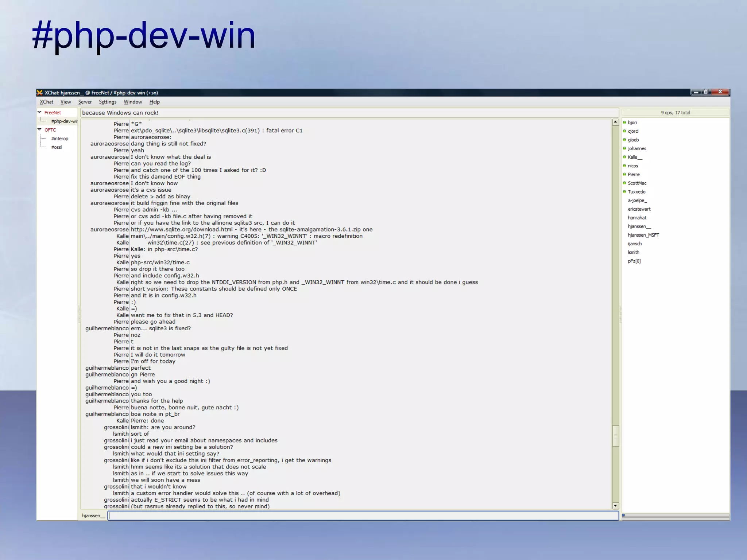The height and width of the screenshot is (560, 747).
Task: Open the XChat menu
Action: click(46, 102)
